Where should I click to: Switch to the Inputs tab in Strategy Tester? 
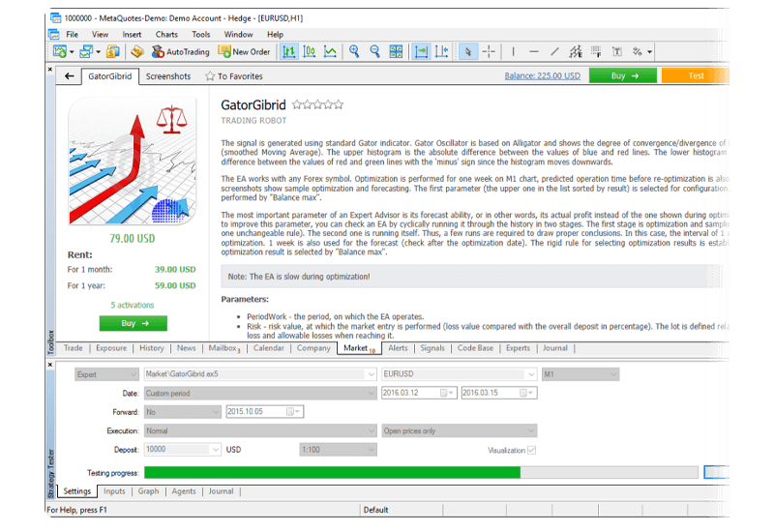pyautogui.click(x=114, y=491)
